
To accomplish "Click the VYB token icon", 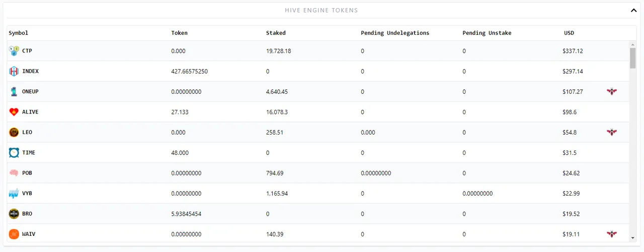I will [14, 194].
